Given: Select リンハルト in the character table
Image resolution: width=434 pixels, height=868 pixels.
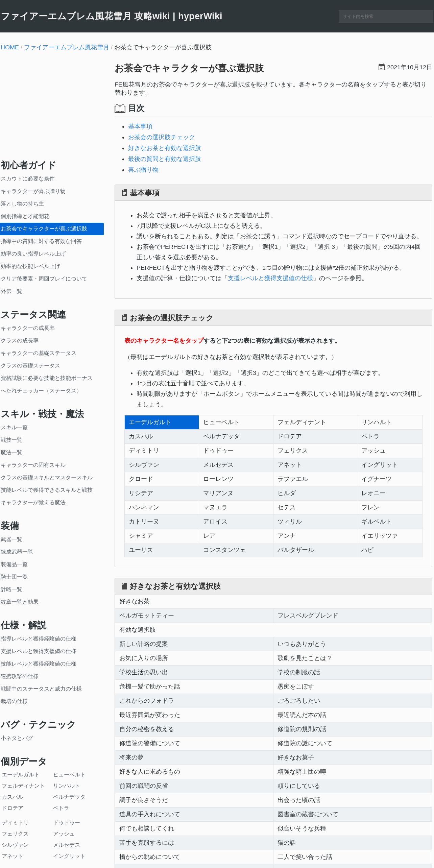Looking at the screenshot, I should tap(390, 423).
